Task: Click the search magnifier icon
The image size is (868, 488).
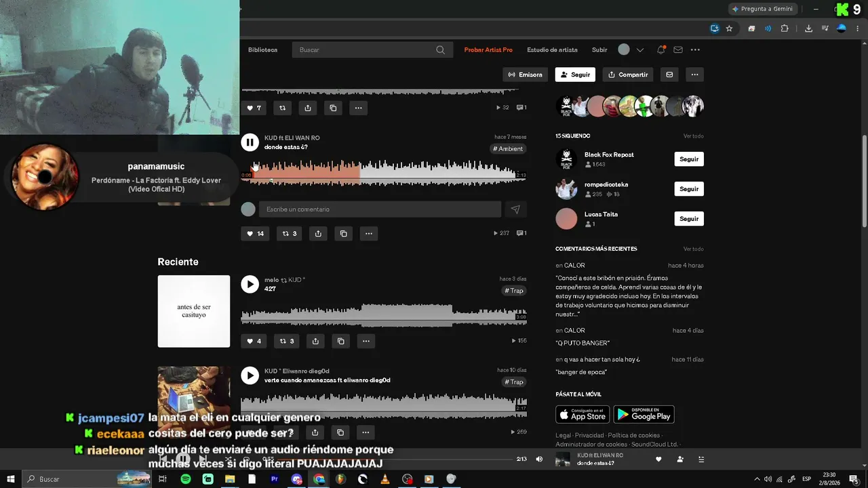Action: click(440, 49)
